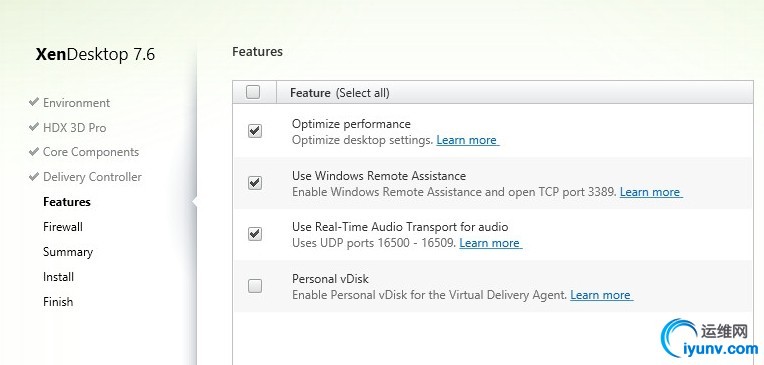Open Learn more for Remote Assistance
Screen dimensions: 764x365
coord(651,192)
